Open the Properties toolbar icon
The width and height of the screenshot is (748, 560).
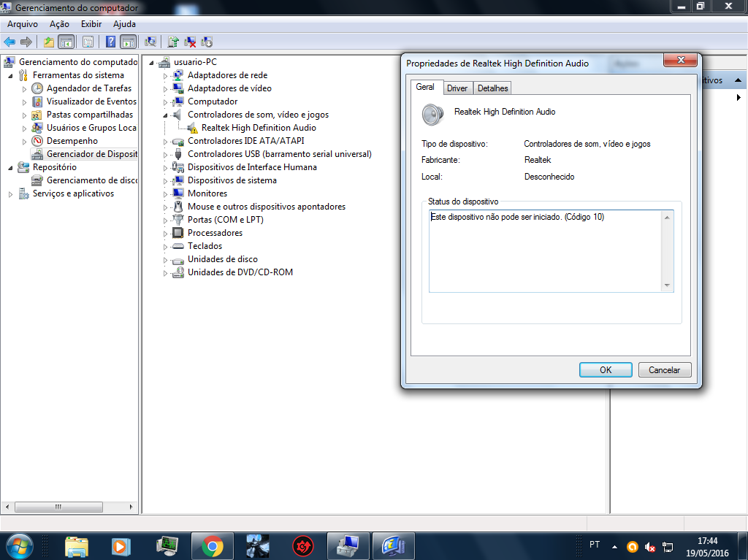tap(88, 42)
